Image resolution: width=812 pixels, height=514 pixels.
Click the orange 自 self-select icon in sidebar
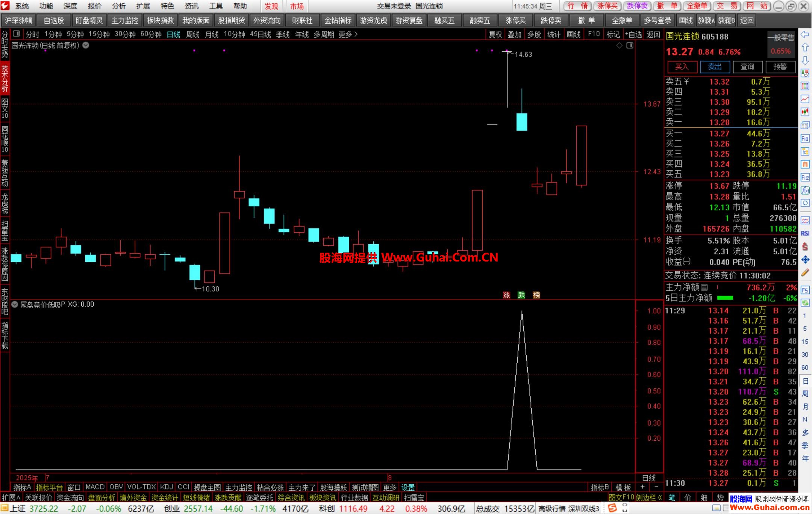click(805, 164)
